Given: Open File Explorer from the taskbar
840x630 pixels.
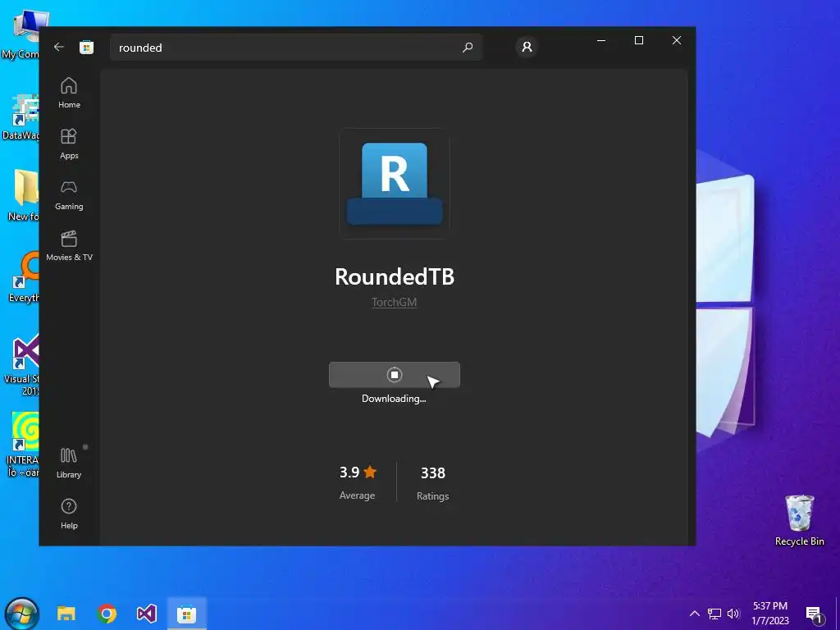Looking at the screenshot, I should 66,614.
